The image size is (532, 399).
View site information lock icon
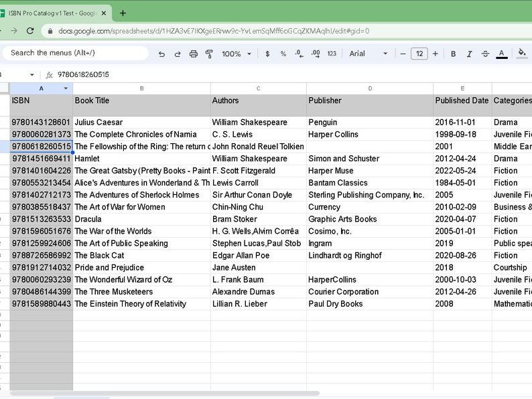pos(50,31)
